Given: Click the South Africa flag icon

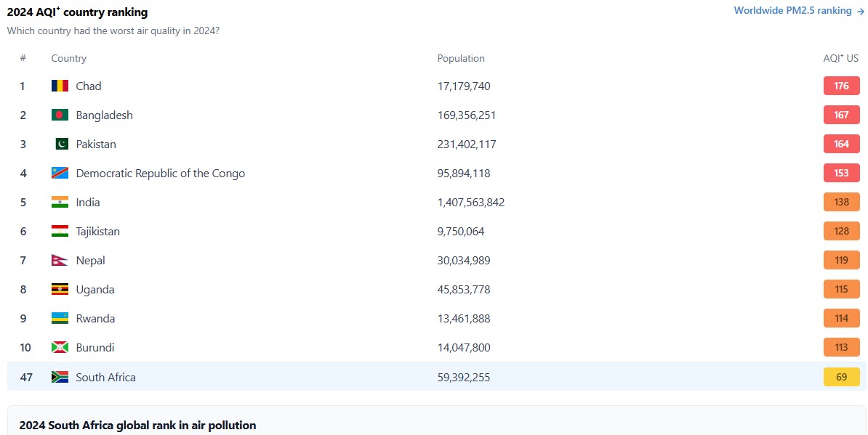Looking at the screenshot, I should (x=60, y=377).
